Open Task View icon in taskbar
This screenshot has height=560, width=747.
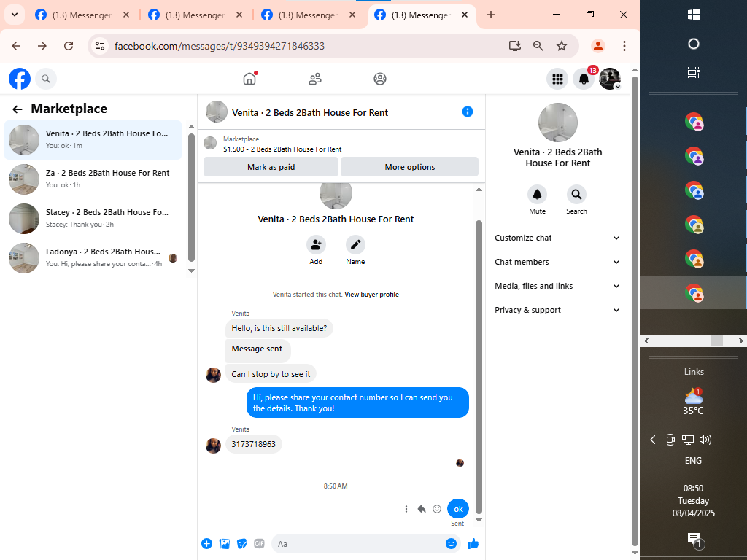(x=694, y=72)
